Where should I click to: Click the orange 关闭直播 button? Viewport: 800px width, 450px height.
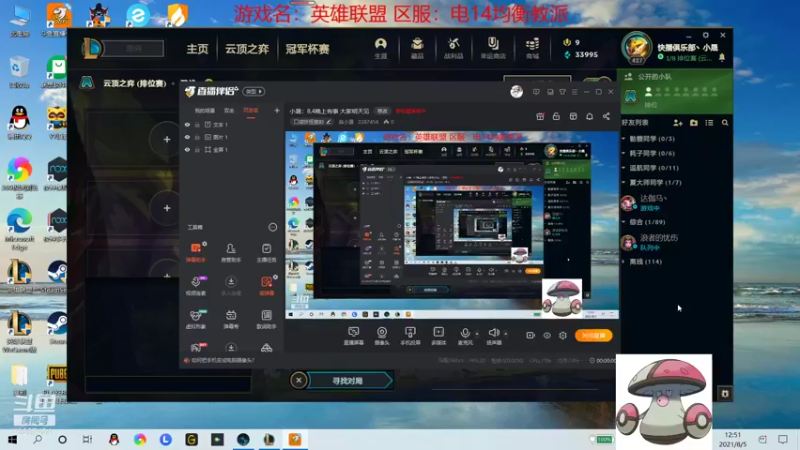coord(593,335)
